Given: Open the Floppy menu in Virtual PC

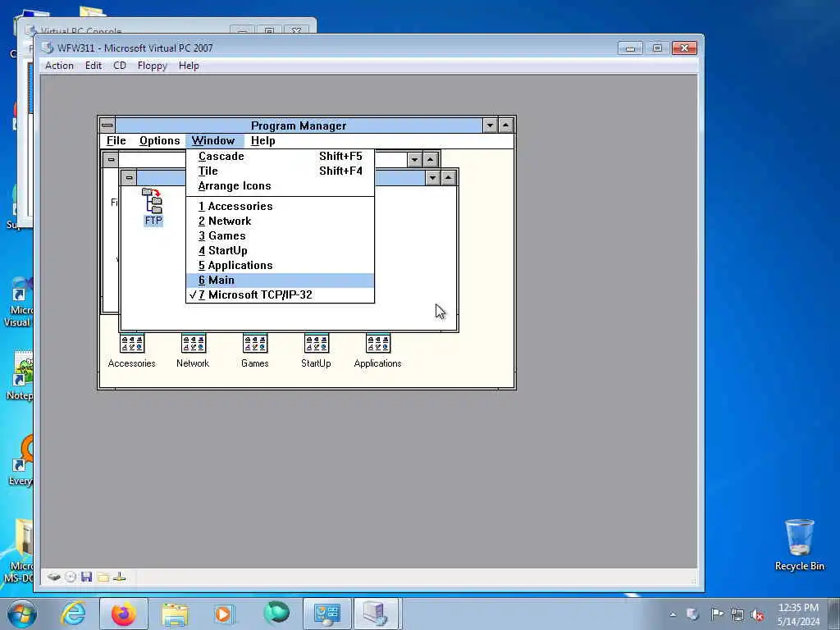Looking at the screenshot, I should pos(152,66).
